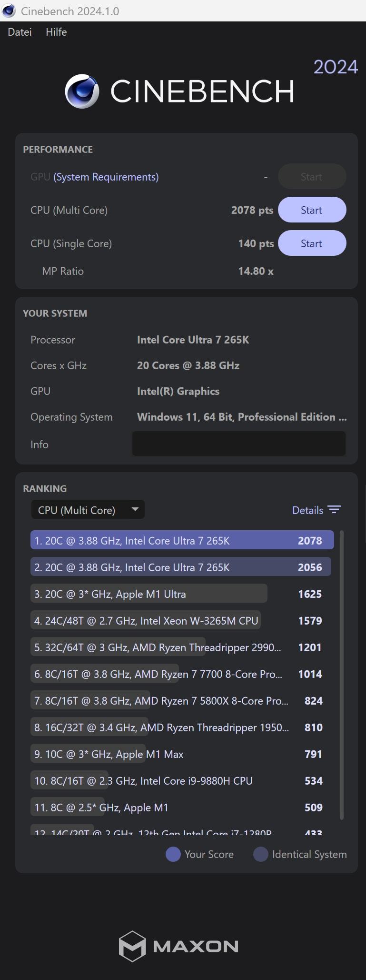Open the System Requirements link

pyautogui.click(x=106, y=177)
